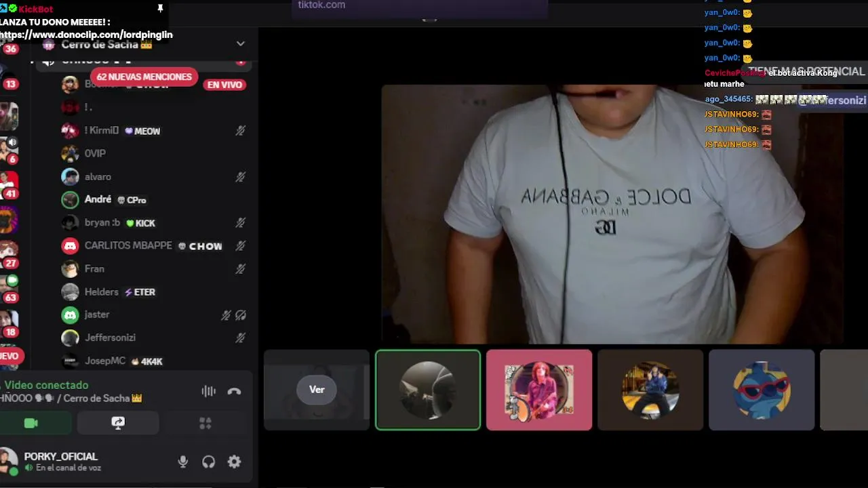Viewport: 868px width, 488px height.
Task: Disconnect from the voice channel
Action: [234, 391]
